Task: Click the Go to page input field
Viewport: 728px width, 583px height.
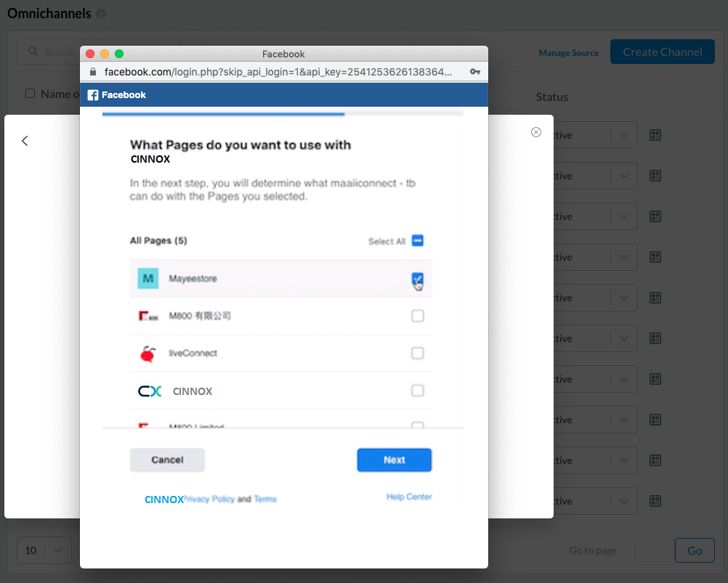Action: click(655, 550)
